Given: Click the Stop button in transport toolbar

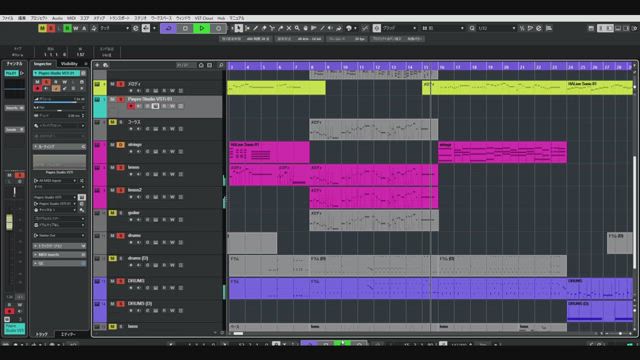Looking at the screenshot, I should 185,28.
